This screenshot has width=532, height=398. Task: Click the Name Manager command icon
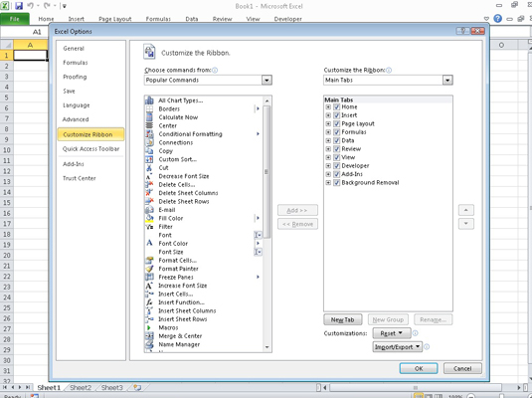coord(149,344)
